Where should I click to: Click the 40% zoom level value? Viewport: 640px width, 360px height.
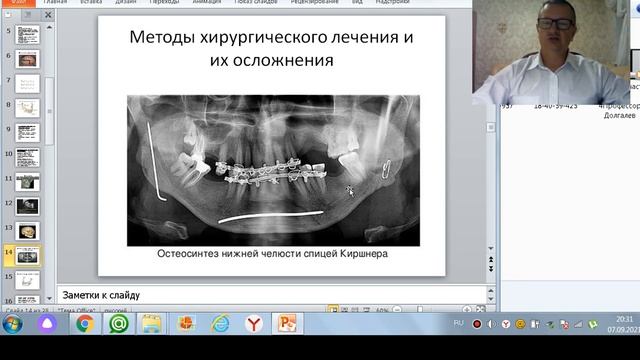click(382, 310)
